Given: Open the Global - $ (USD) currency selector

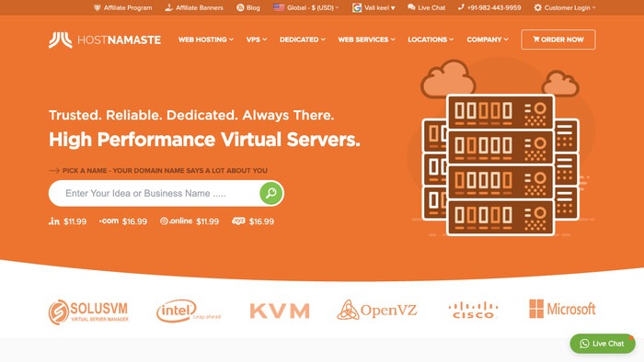Looking at the screenshot, I should pos(306,7).
